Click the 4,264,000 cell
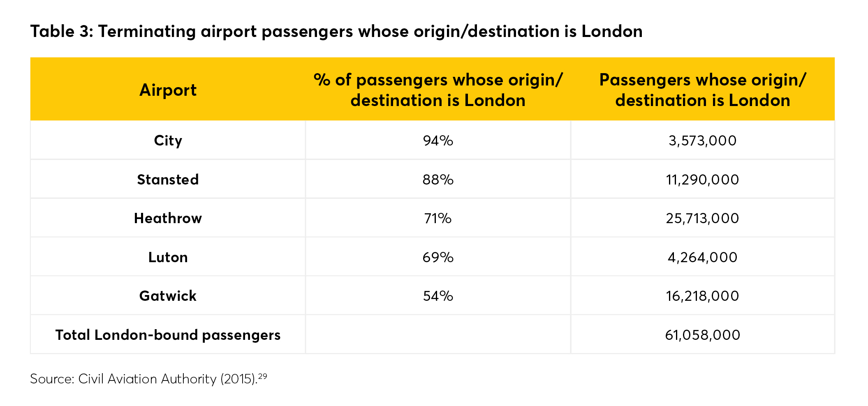The width and height of the screenshot is (868, 406). (x=702, y=257)
